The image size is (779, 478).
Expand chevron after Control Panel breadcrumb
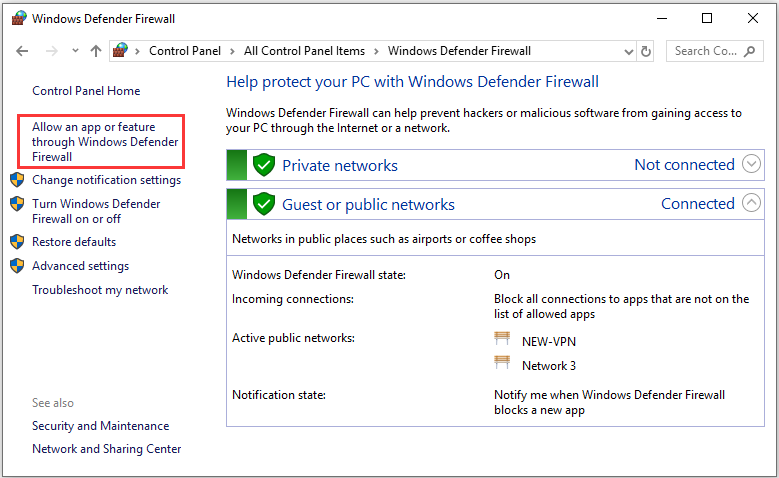(232, 51)
